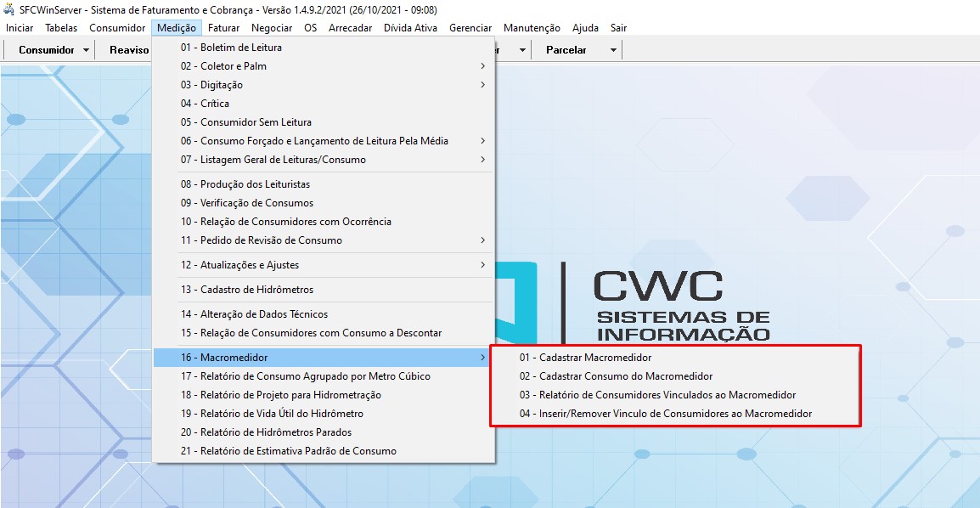
Task: Open Relatório de Consumidores Vinculados ao Macromedidor
Action: [x=657, y=395]
